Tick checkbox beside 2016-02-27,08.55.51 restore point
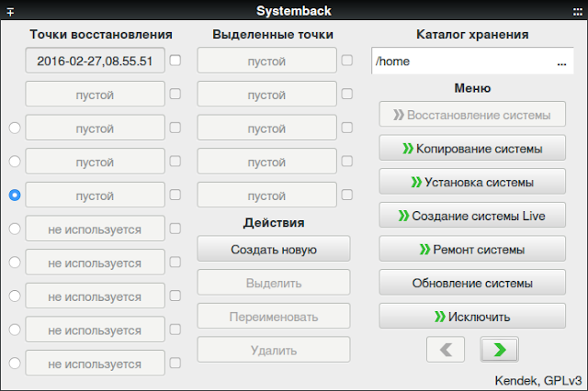 [x=175, y=61]
